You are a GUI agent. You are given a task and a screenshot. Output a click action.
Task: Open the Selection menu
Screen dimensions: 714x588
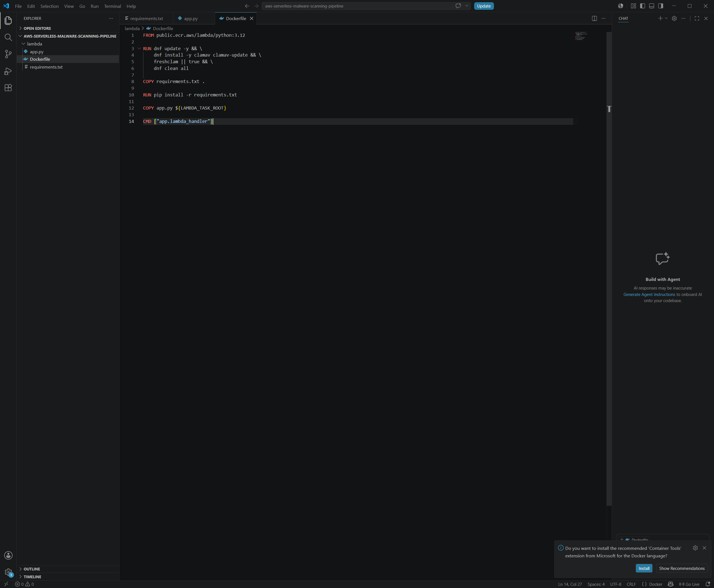click(x=49, y=6)
